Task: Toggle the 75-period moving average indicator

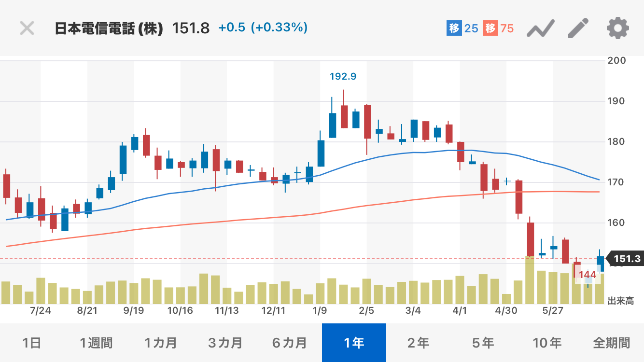Action: pyautogui.click(x=498, y=28)
